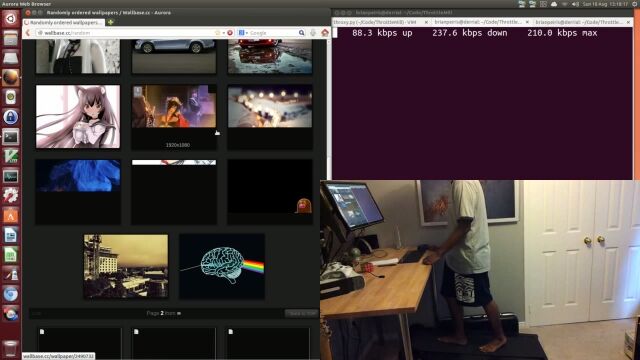This screenshot has width=640, height=360.
Task: Open the red car reflection thumbnail
Action: point(270,56)
